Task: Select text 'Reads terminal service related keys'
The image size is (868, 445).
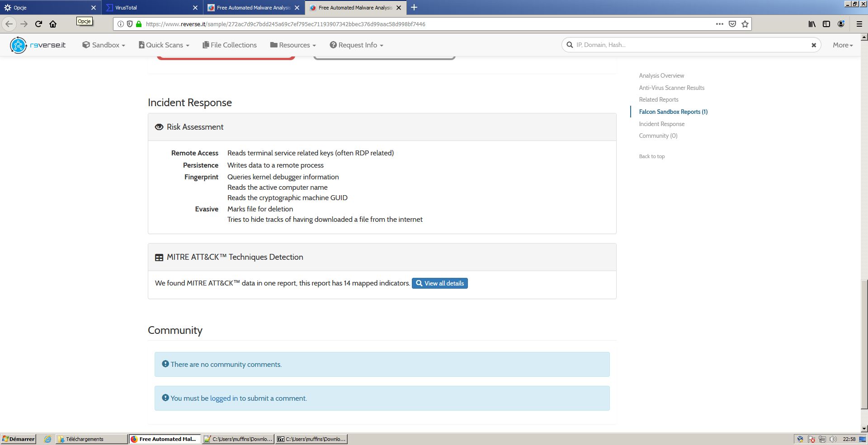Action: pos(280,153)
